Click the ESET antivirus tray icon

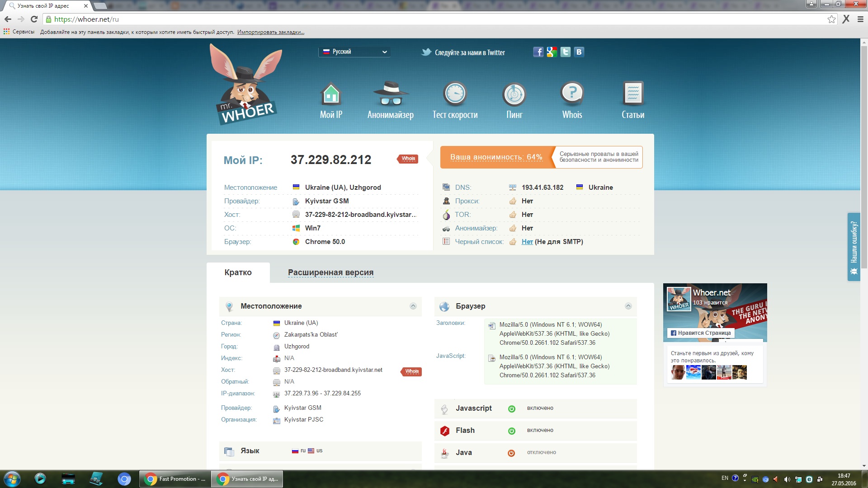809,479
